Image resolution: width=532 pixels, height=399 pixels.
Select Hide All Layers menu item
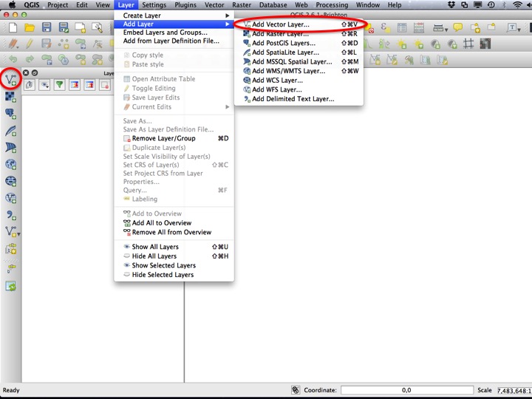(174, 256)
